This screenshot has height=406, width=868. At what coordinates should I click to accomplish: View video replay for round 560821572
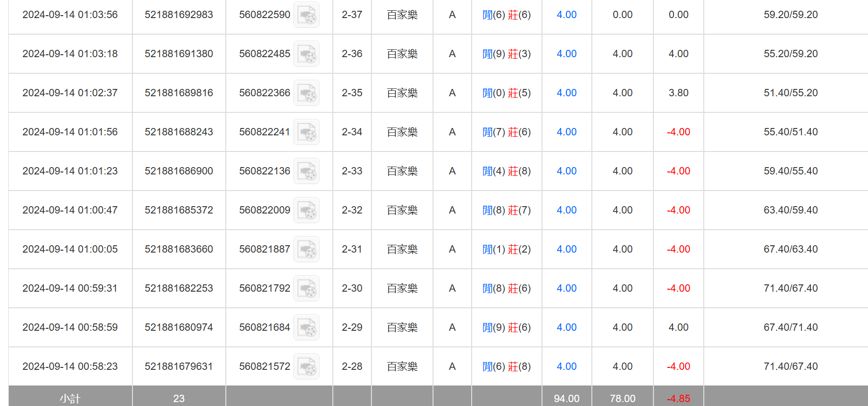306,367
